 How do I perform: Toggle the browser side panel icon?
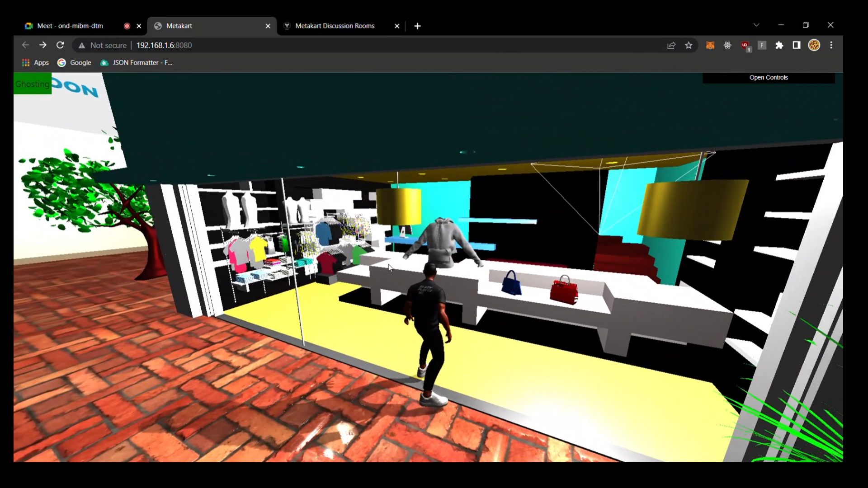[x=797, y=45]
